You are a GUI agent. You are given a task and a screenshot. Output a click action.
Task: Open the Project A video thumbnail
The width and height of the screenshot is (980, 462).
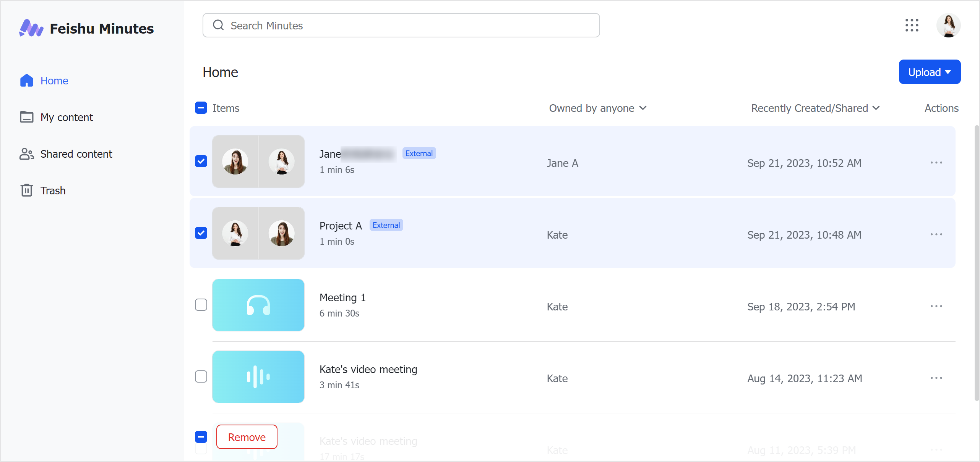tap(258, 233)
